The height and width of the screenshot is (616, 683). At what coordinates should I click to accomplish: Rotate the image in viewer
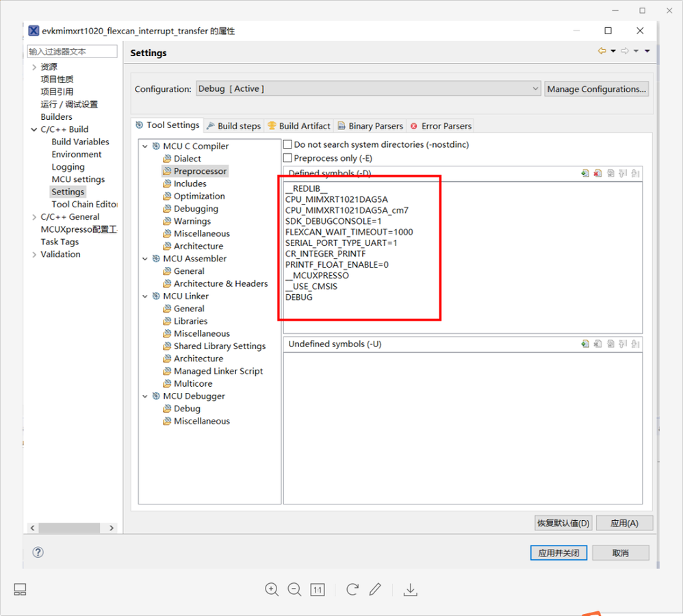pos(352,590)
